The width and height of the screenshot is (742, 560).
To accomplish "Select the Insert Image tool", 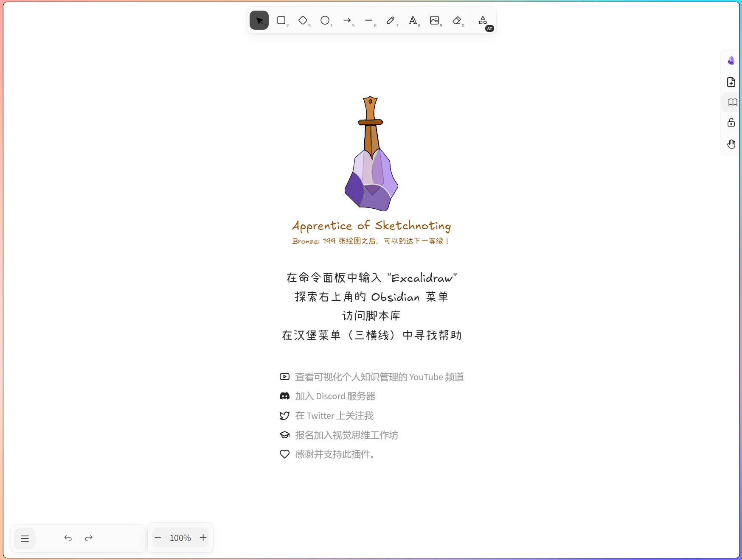I will 434,20.
